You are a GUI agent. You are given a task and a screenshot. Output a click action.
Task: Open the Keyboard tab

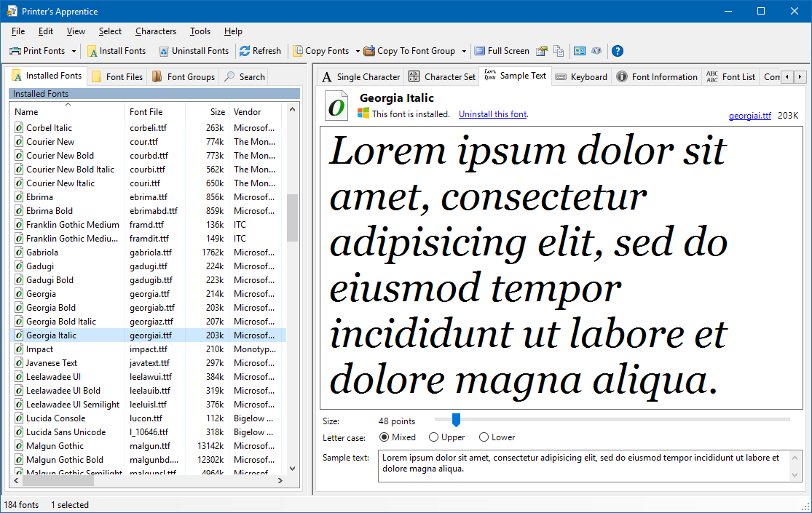pyautogui.click(x=582, y=76)
